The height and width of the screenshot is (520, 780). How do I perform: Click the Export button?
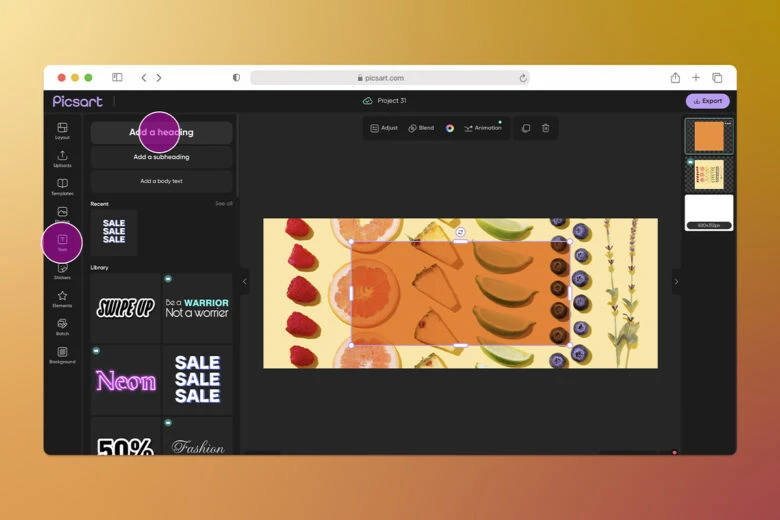coord(707,101)
